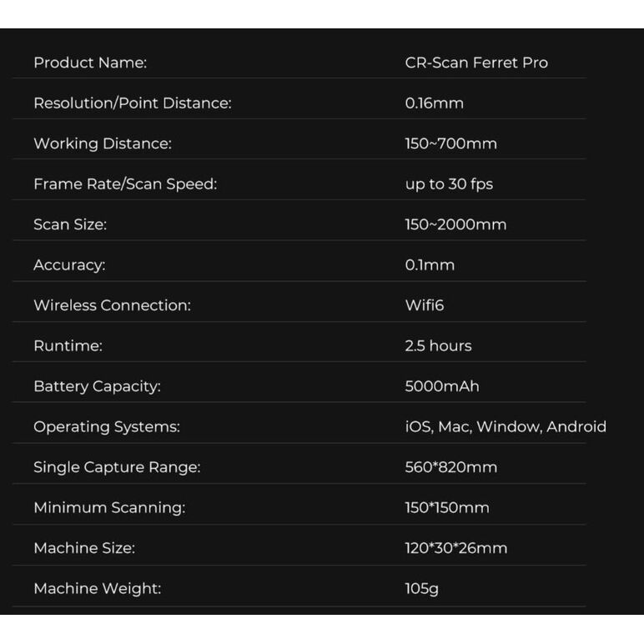Select the '120*30*26mm' value
The width and height of the screenshot is (644, 644).
456,548
